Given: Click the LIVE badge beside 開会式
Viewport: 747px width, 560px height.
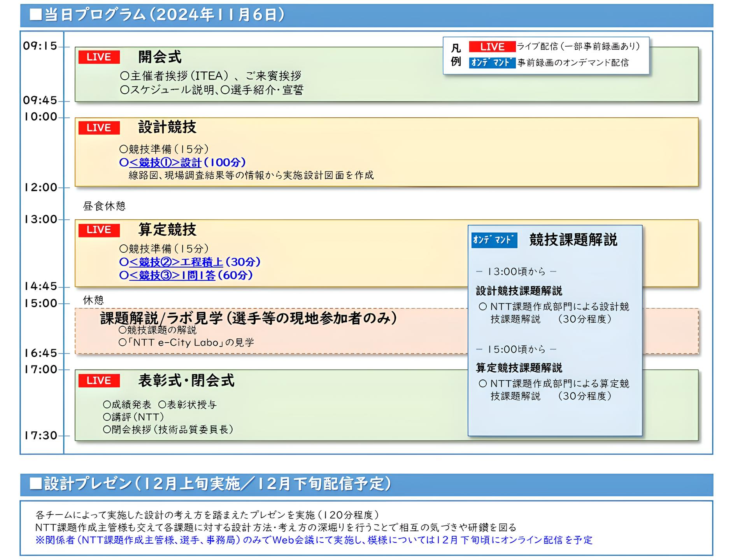Looking at the screenshot, I should 99,57.
